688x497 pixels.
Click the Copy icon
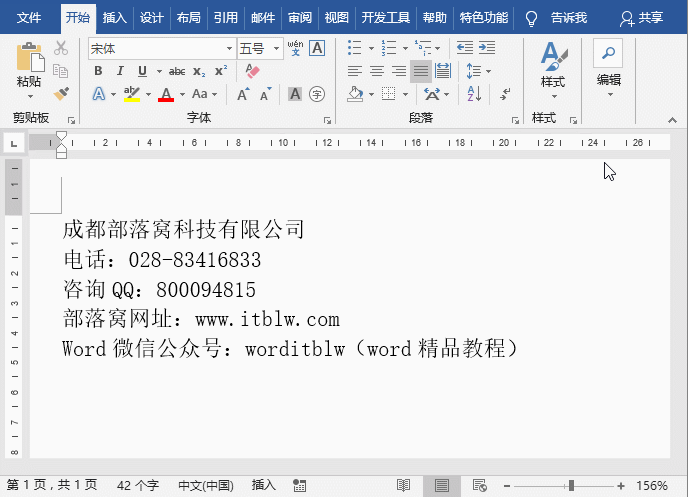(x=61, y=71)
